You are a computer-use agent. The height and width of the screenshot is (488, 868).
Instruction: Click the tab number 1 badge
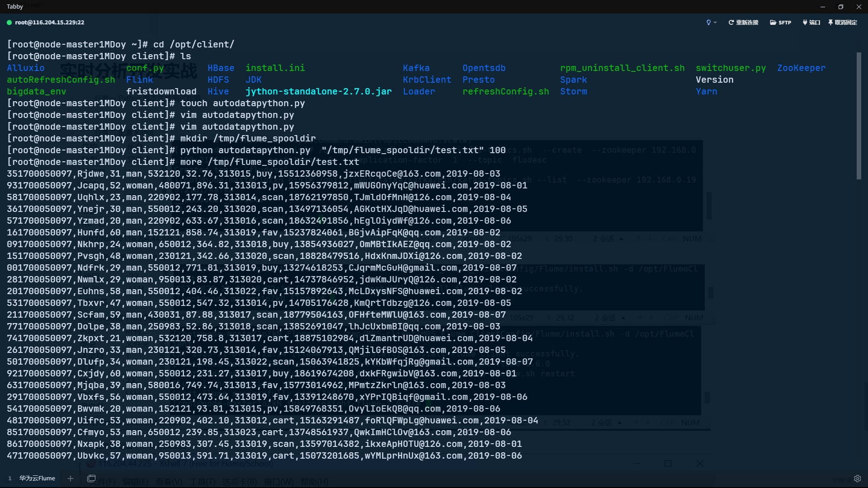(10, 478)
